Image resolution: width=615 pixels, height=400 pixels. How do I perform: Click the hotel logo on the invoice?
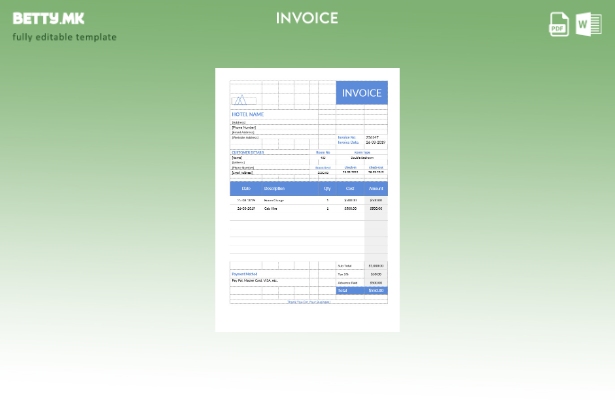(240, 99)
